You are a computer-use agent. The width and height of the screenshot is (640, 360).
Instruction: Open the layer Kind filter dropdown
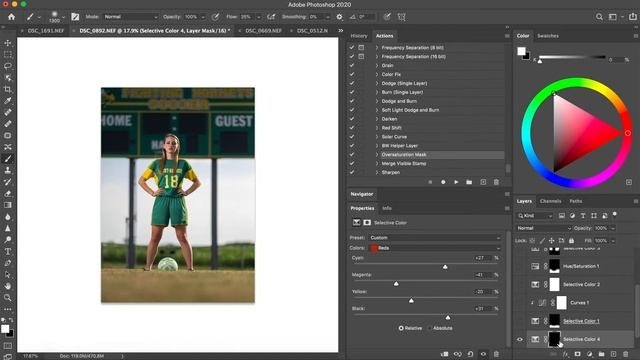coord(535,216)
